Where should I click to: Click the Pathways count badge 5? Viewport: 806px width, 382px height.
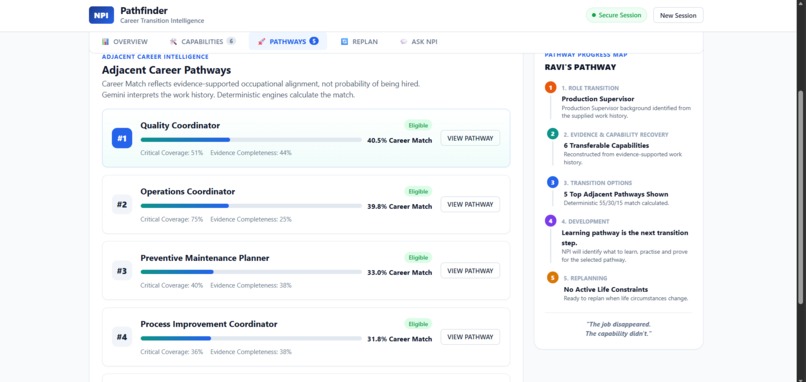coord(314,41)
